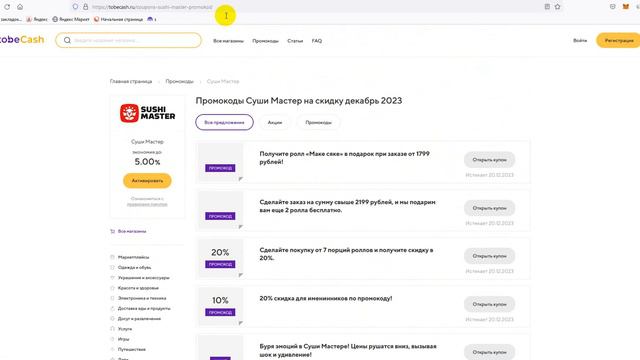Go to Промокоды breadcrumb
The width and height of the screenshot is (640, 360).
180,82
